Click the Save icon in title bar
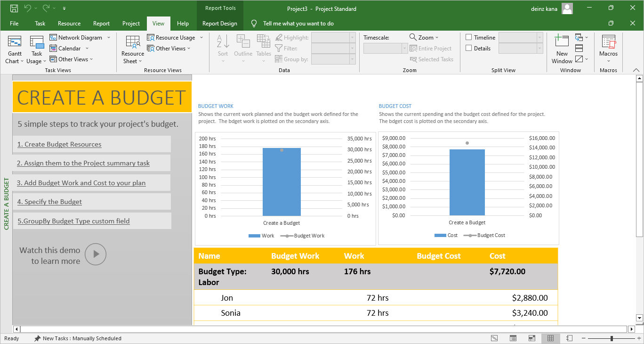Viewport: 644px width, 344px height. pyautogui.click(x=14, y=8)
